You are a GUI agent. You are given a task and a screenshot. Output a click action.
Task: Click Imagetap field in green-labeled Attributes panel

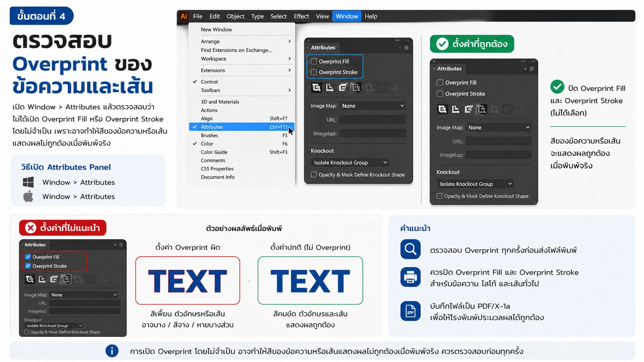498,155
